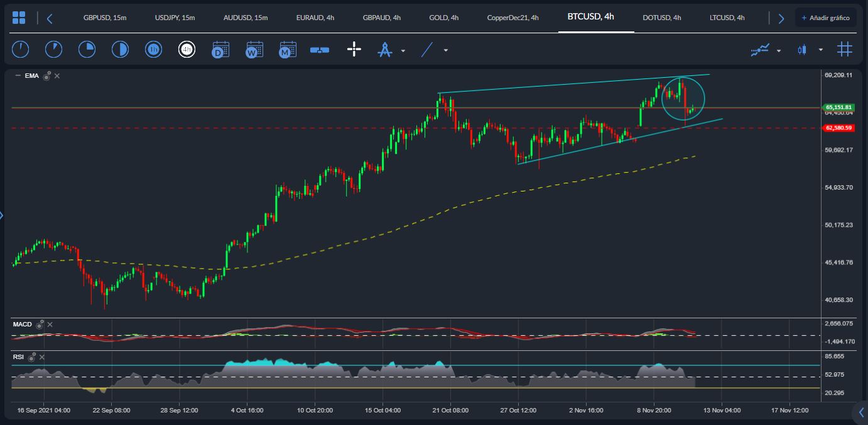Select the BTCUSD, 4h chart tab
Screen dimensions: 868x425
[x=590, y=17]
